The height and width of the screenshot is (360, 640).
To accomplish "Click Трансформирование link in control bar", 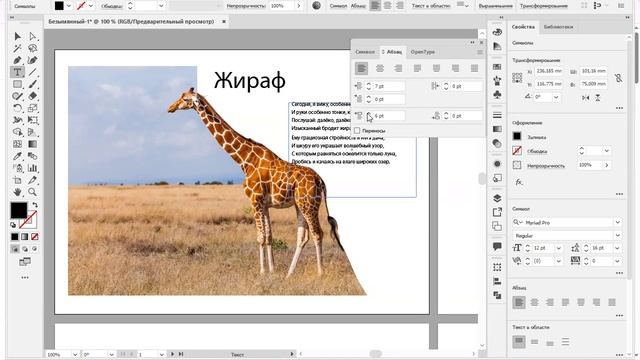I will click(544, 6).
